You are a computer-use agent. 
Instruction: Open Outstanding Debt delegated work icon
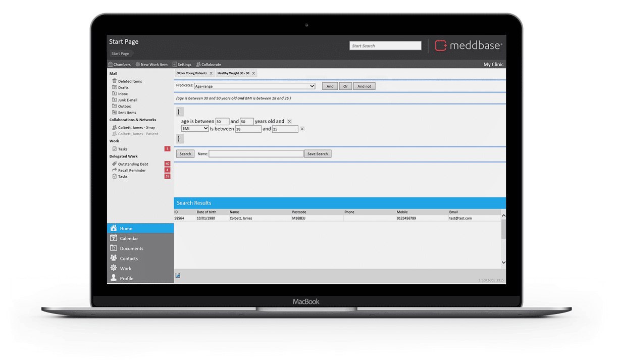(x=115, y=164)
